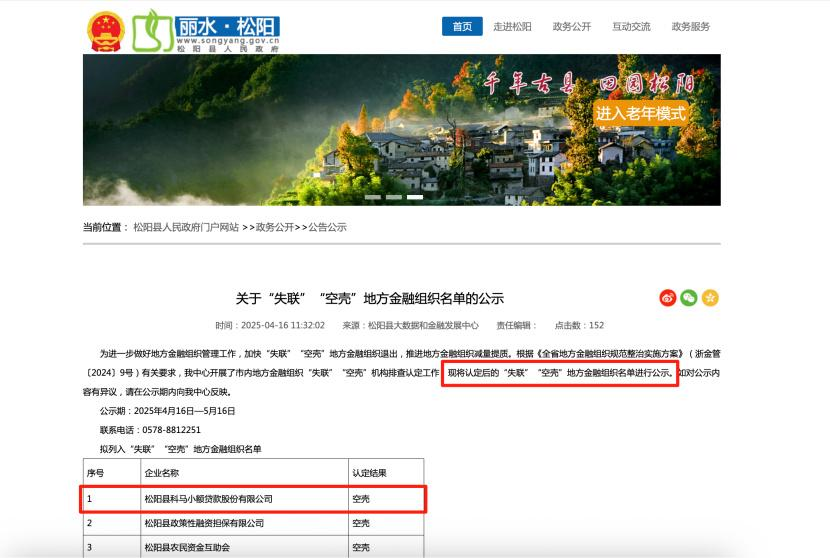Click table row 松阳县政策性融资担保有限公司
Viewport: 830px width, 558px height.
(204, 523)
